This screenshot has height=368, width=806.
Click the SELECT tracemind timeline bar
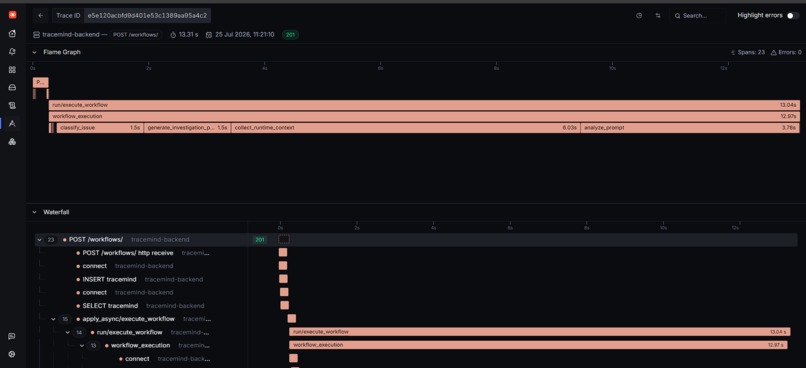click(x=284, y=305)
